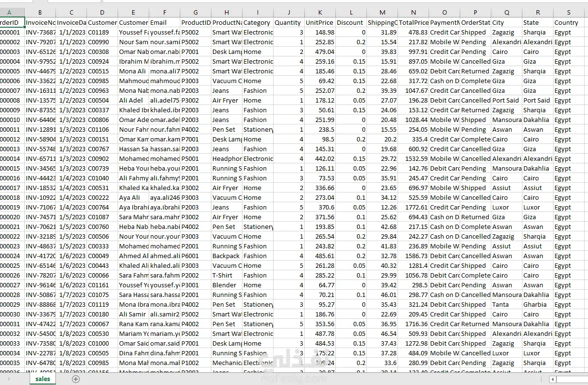
Task: Select product ID cell P6001
Action: (x=196, y=256)
